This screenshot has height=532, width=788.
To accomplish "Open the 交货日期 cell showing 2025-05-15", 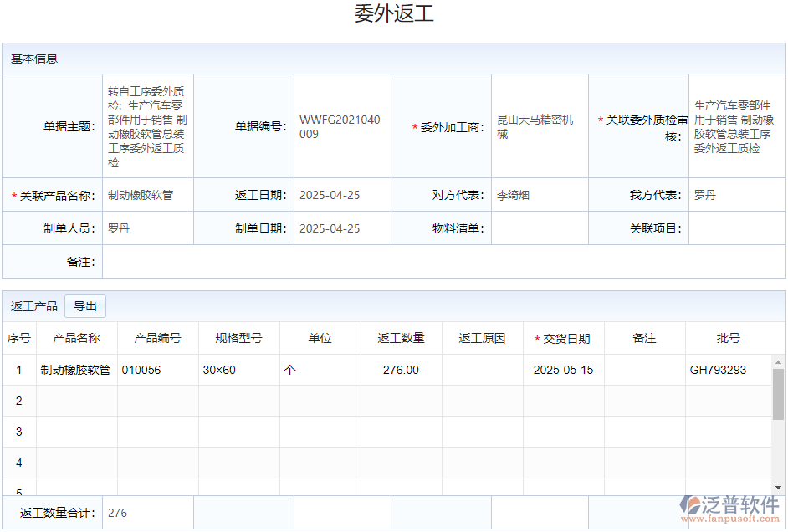I will pos(563,370).
